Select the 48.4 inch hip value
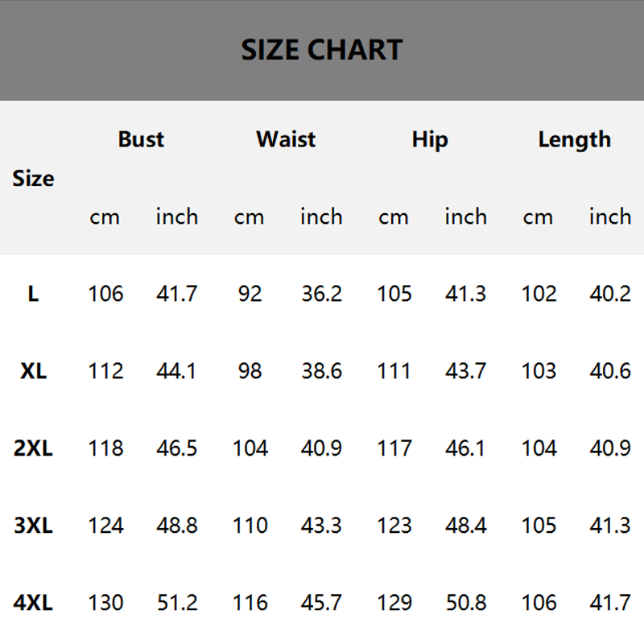This screenshot has width=644, height=644. tap(465, 526)
